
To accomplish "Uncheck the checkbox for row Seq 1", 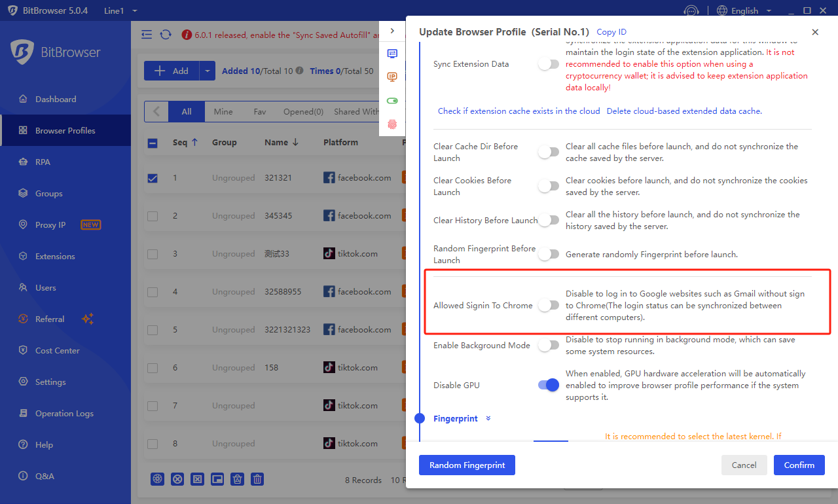I will [x=153, y=177].
